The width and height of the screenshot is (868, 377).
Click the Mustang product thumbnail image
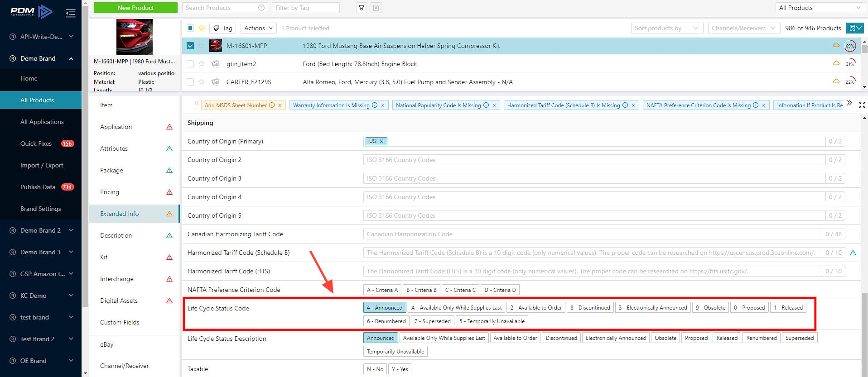[x=135, y=37]
